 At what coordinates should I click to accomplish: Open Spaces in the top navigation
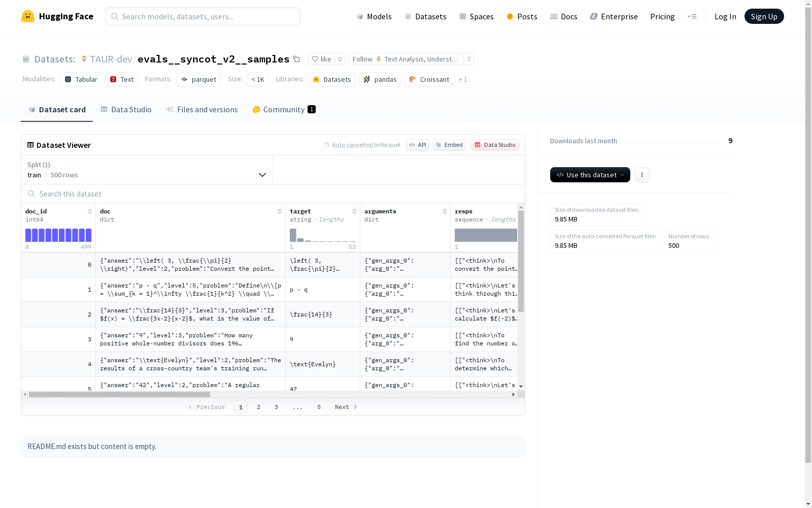tap(477, 16)
